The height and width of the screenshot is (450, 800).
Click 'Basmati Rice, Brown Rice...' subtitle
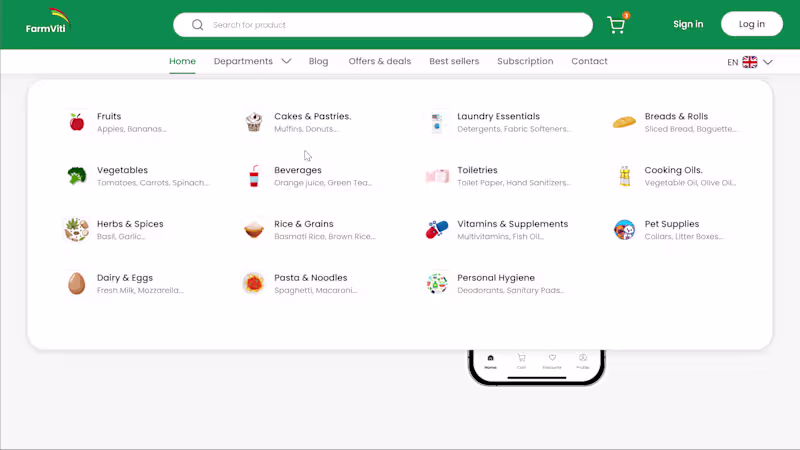coord(324,237)
